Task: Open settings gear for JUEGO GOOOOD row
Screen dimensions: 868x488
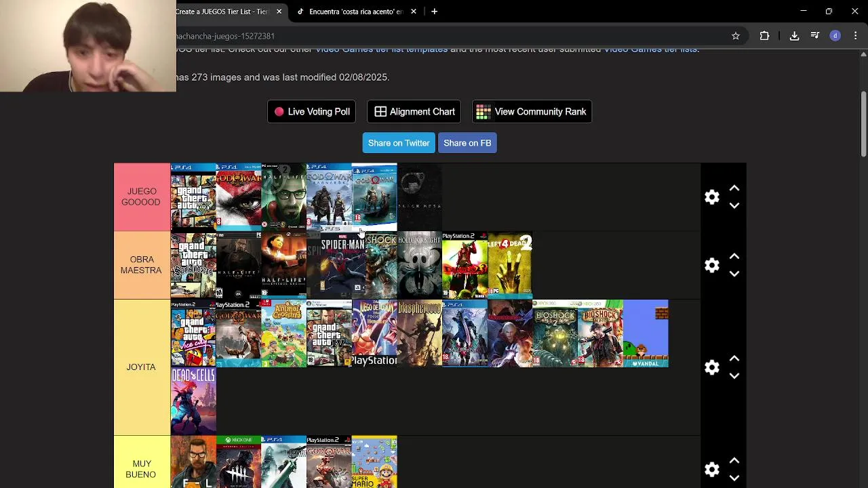Action: coord(711,197)
